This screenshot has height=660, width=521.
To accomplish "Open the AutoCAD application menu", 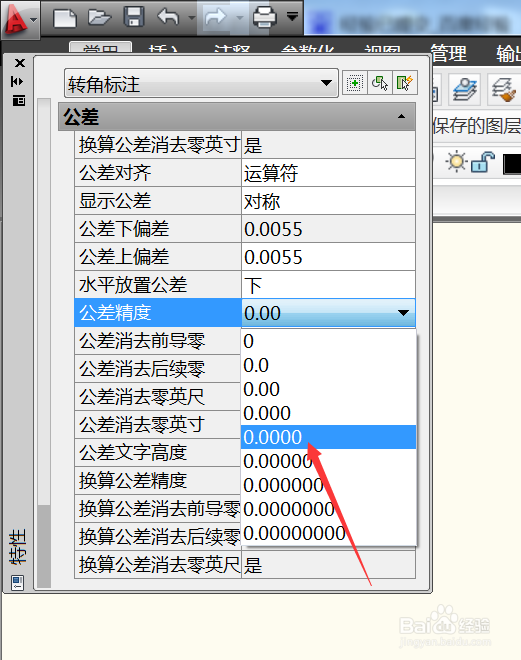I will [x=19, y=19].
